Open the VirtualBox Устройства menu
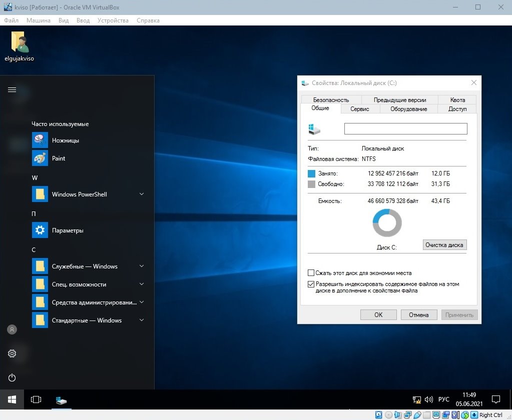Screen dimensions: 512x420 pos(113,20)
